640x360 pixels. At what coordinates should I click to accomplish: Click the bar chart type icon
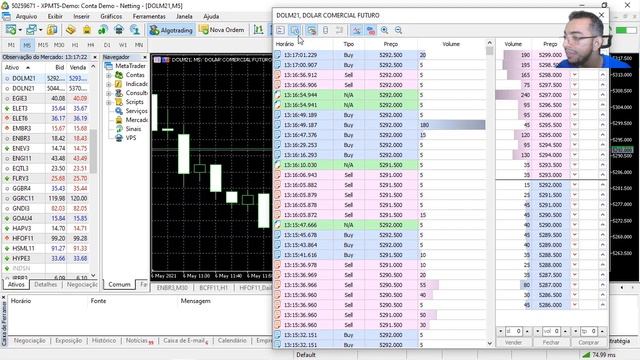tap(258, 30)
